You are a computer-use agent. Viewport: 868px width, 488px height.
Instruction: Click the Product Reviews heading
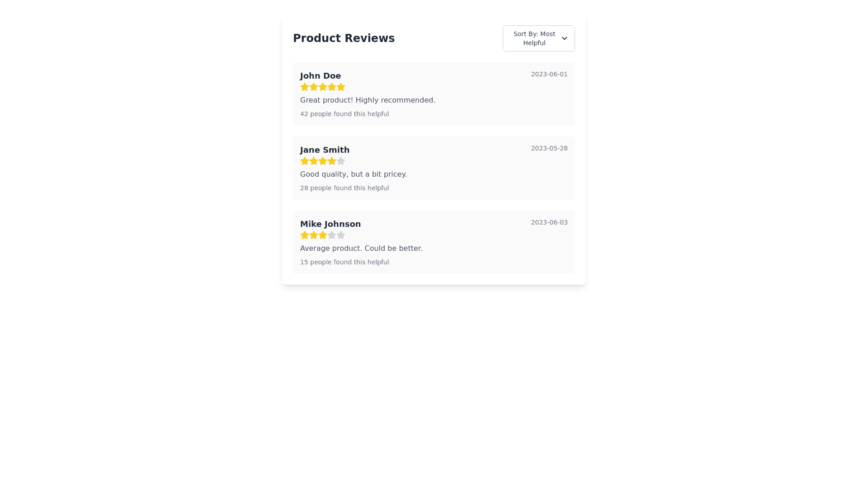click(x=344, y=38)
